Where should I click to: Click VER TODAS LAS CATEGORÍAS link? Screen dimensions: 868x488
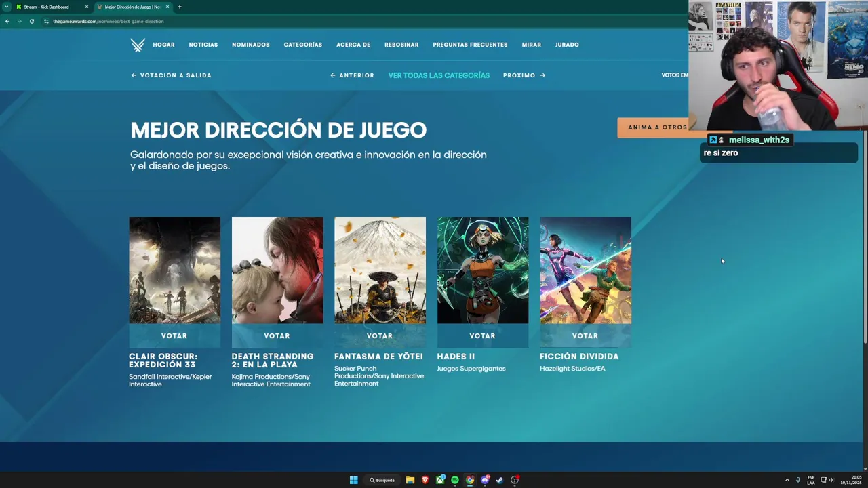coord(439,75)
